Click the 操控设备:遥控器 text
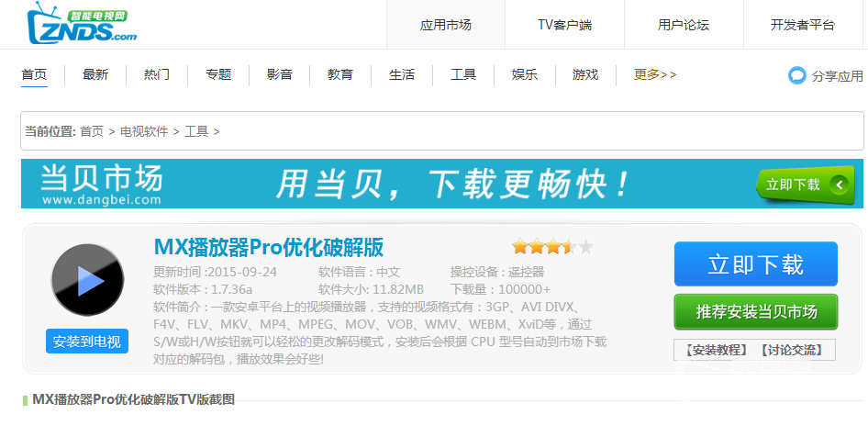This screenshot has height=437, width=868. tap(497, 272)
